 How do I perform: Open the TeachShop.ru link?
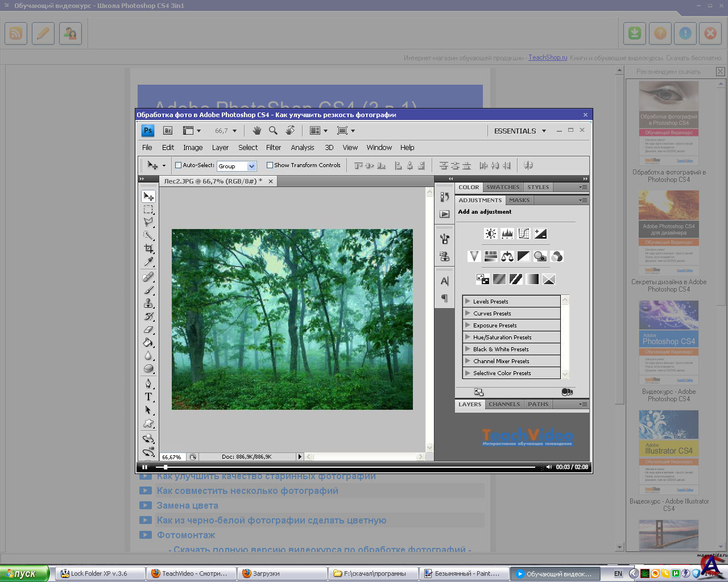coord(548,57)
